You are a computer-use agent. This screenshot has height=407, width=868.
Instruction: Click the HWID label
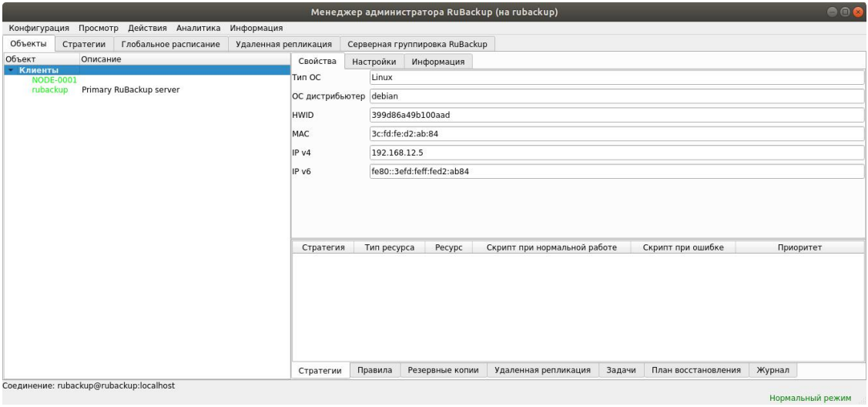(x=301, y=115)
